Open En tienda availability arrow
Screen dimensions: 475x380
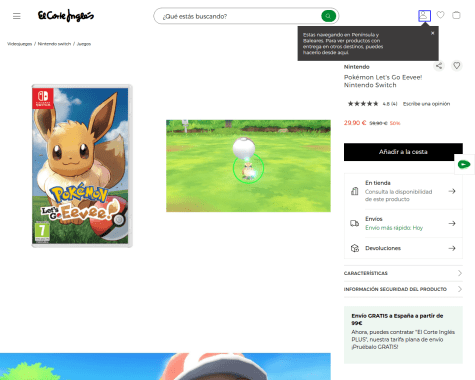click(452, 191)
